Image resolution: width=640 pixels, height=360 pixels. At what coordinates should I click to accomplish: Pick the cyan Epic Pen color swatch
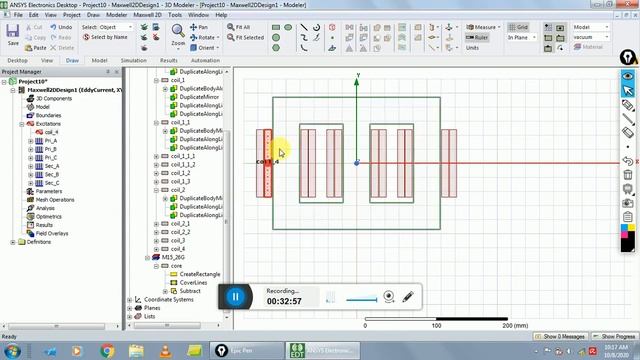624,227
